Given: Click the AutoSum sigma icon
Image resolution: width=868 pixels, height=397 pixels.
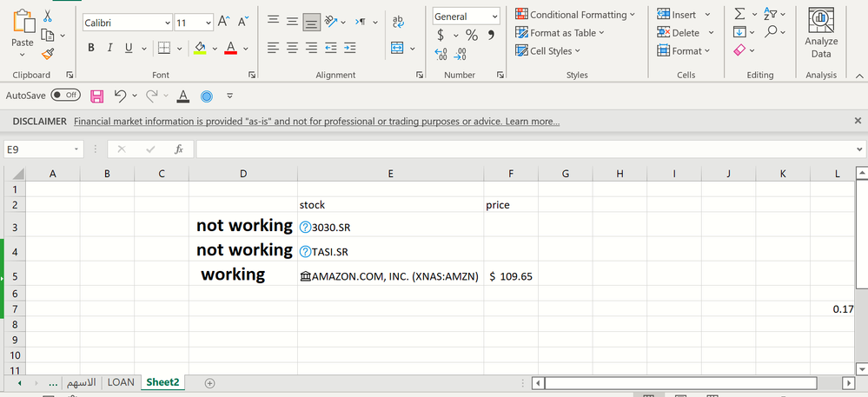Looking at the screenshot, I should coord(739,14).
